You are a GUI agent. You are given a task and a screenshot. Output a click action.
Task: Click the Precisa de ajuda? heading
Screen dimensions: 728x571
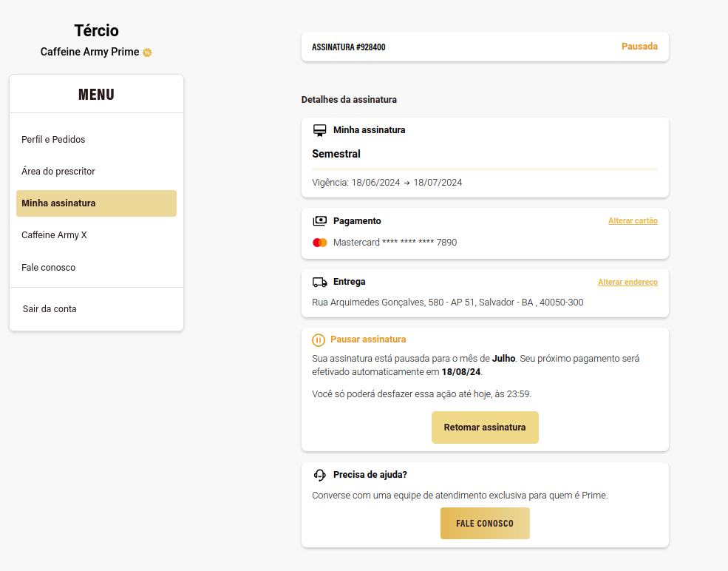pos(370,475)
